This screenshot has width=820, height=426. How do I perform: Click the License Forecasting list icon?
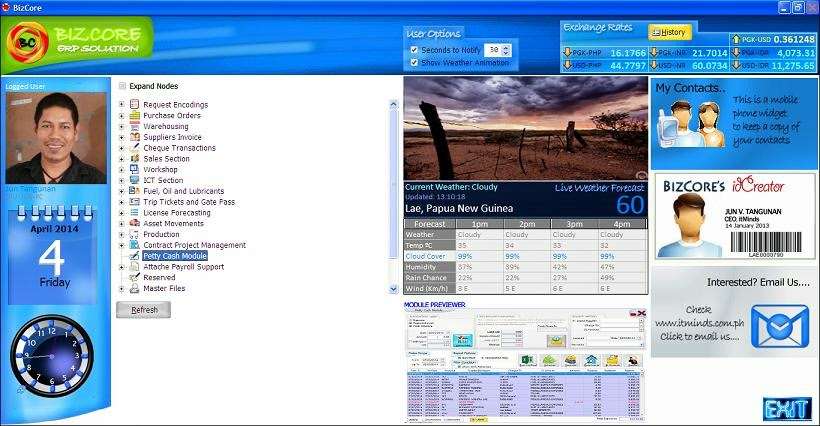(x=134, y=213)
